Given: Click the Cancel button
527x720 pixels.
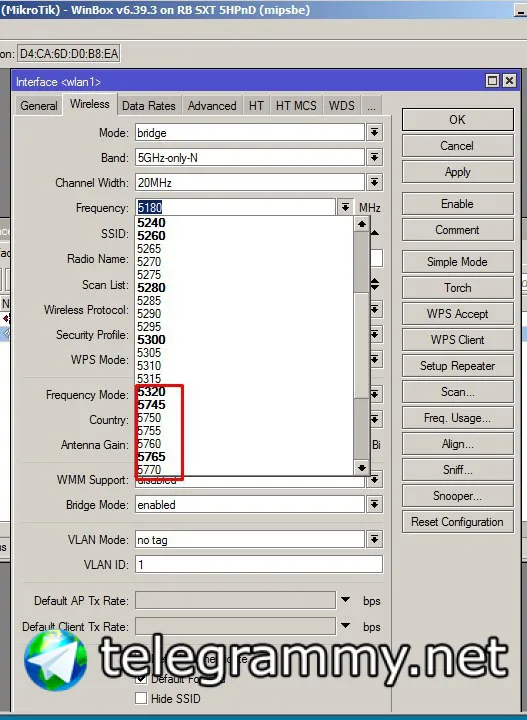Looking at the screenshot, I should tap(458, 146).
